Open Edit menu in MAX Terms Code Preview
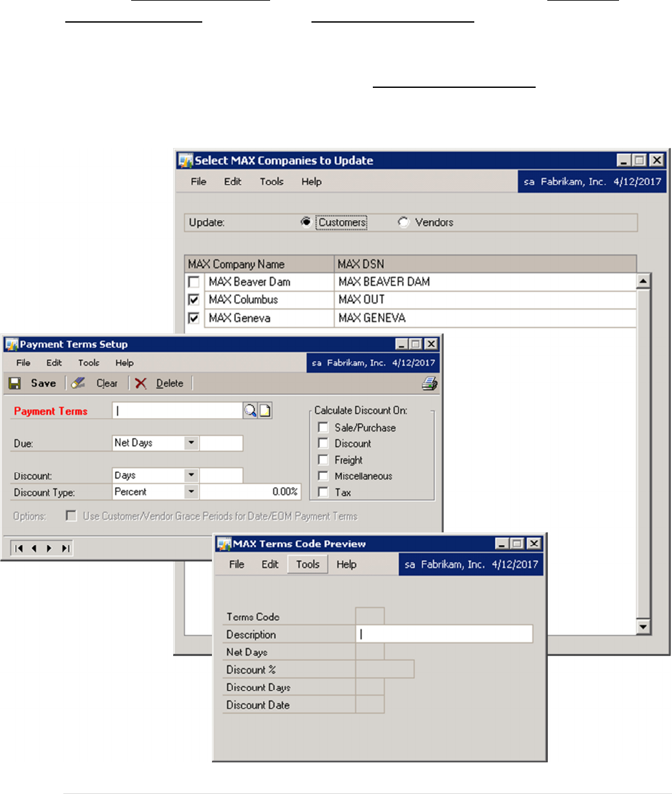Screen dimensions: 672x794 270,564
